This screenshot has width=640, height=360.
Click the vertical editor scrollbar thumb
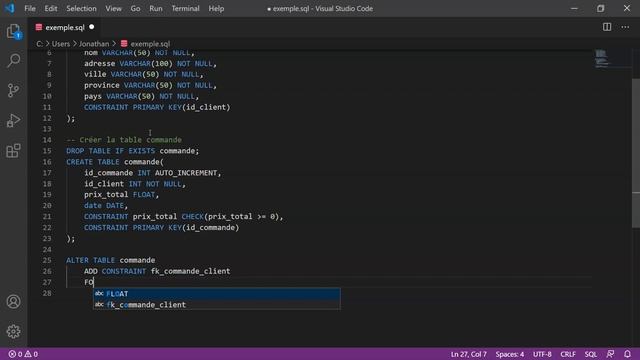coord(636,153)
